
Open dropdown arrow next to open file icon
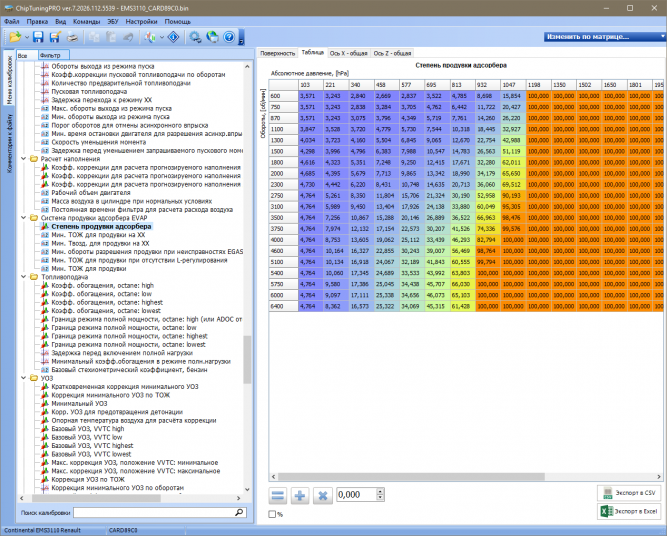[x=27, y=37]
